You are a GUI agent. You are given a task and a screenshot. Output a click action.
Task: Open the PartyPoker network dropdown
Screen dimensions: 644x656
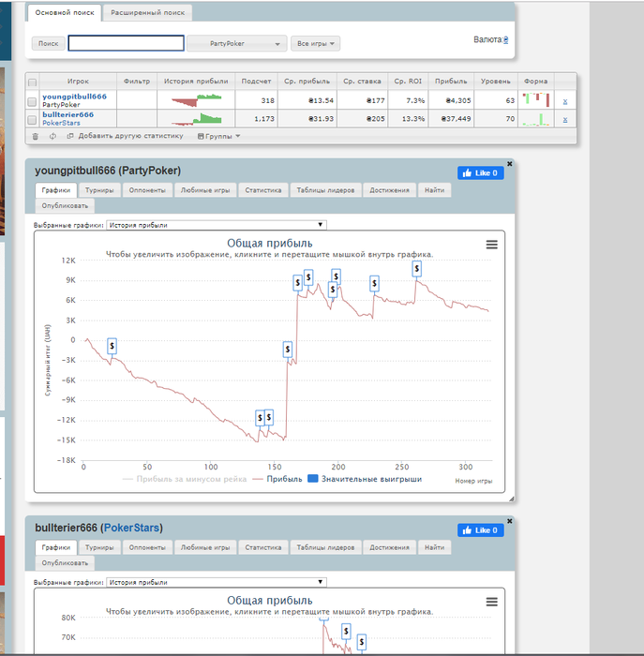237,43
